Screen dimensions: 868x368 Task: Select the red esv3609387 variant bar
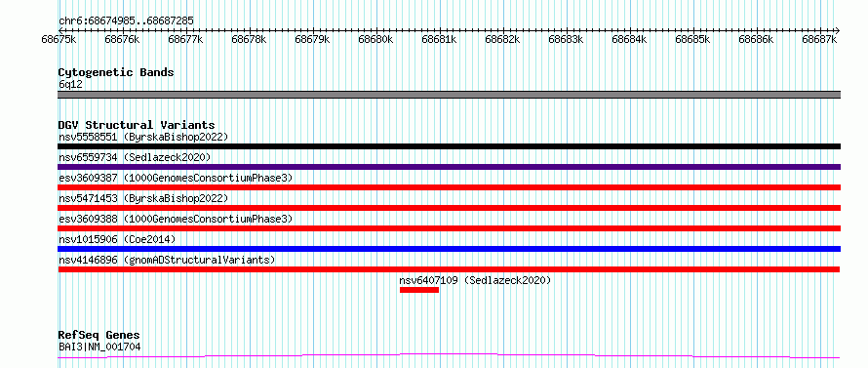click(x=449, y=187)
